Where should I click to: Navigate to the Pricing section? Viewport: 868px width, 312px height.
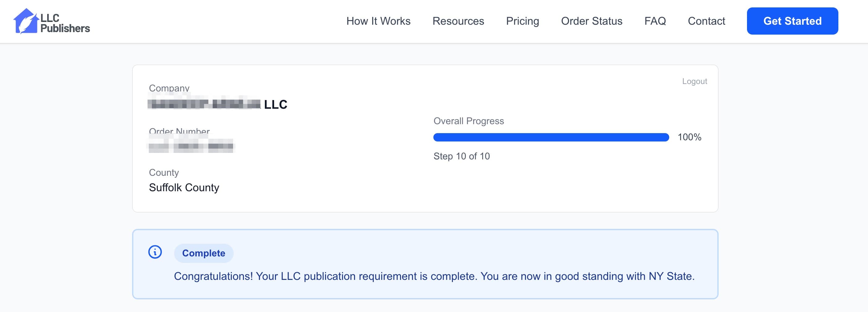522,21
